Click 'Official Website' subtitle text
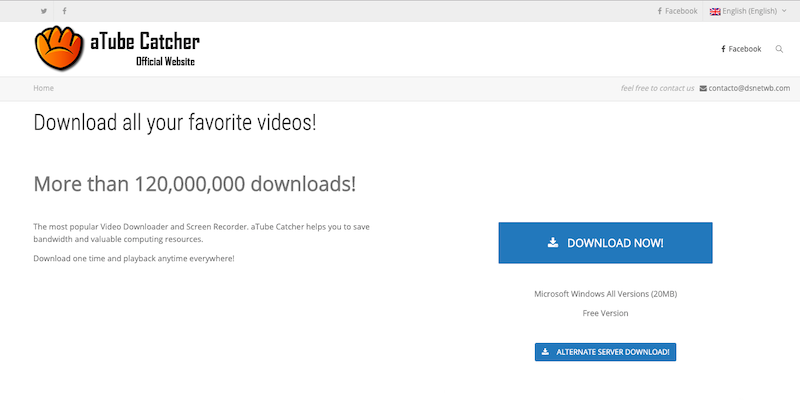Viewport: 800px width, 400px height. coord(165,62)
